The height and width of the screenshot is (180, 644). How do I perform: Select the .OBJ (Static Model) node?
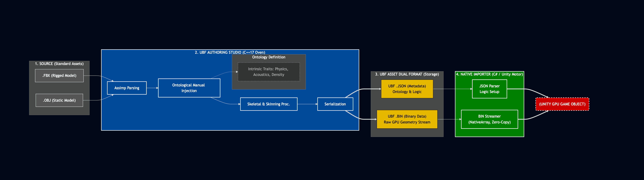pos(59,100)
